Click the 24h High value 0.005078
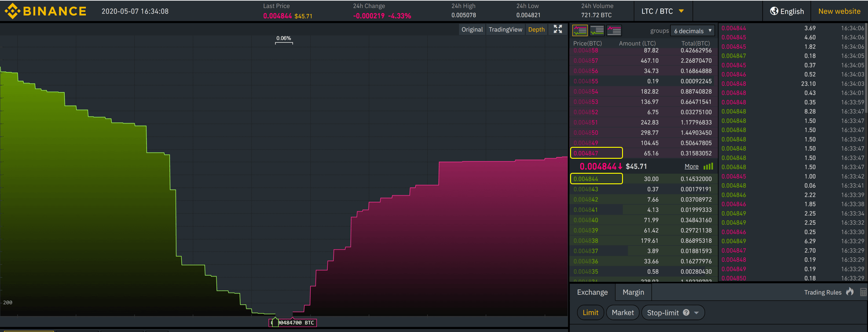This screenshot has height=332, width=868. (x=463, y=15)
